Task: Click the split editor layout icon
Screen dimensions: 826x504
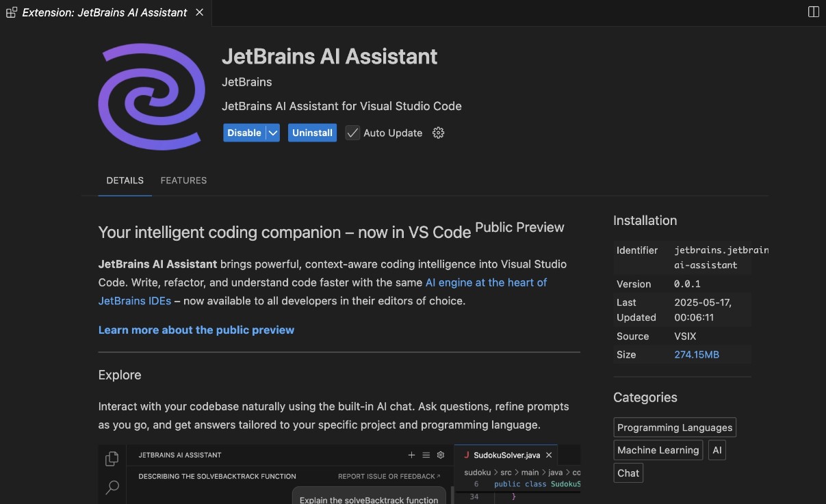Action: [x=814, y=12]
